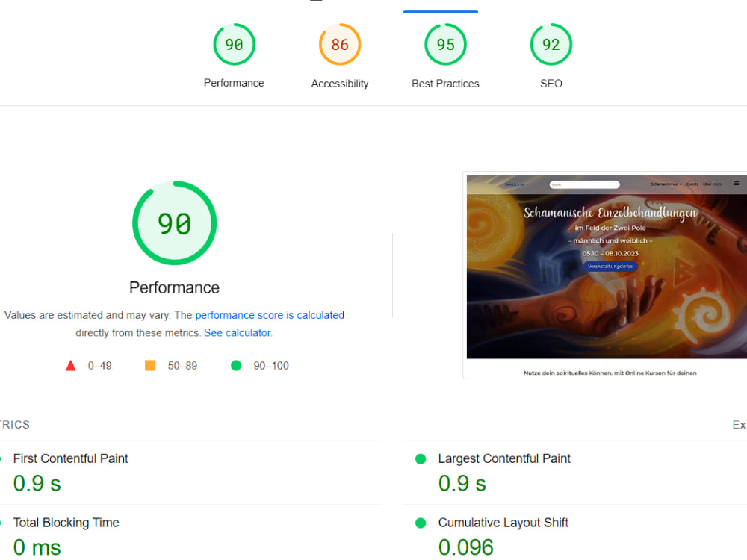
Task: Click the Accessibility score gauge showing 86
Action: [x=340, y=44]
